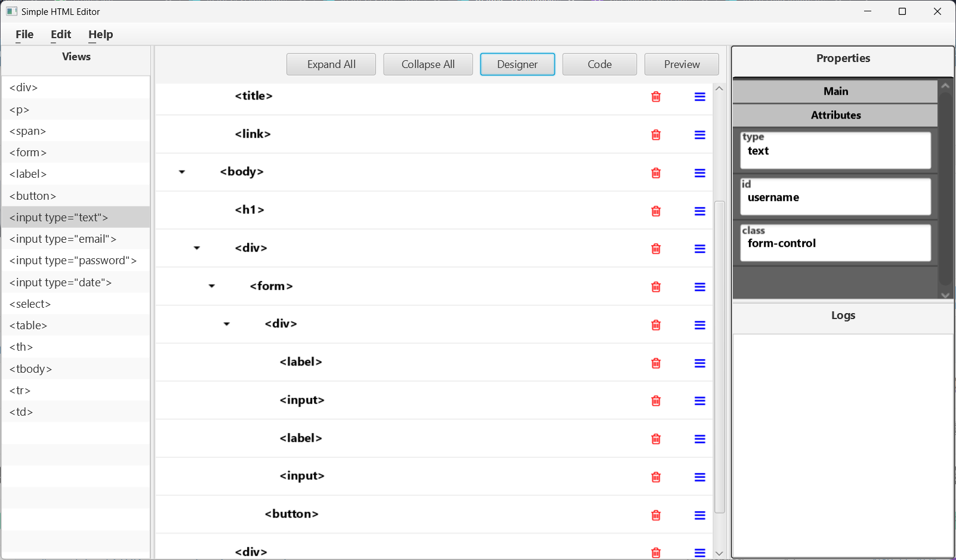The width and height of the screenshot is (956, 560).
Task: Click the lines icon on the <div> holding the <form>
Action: click(700, 249)
